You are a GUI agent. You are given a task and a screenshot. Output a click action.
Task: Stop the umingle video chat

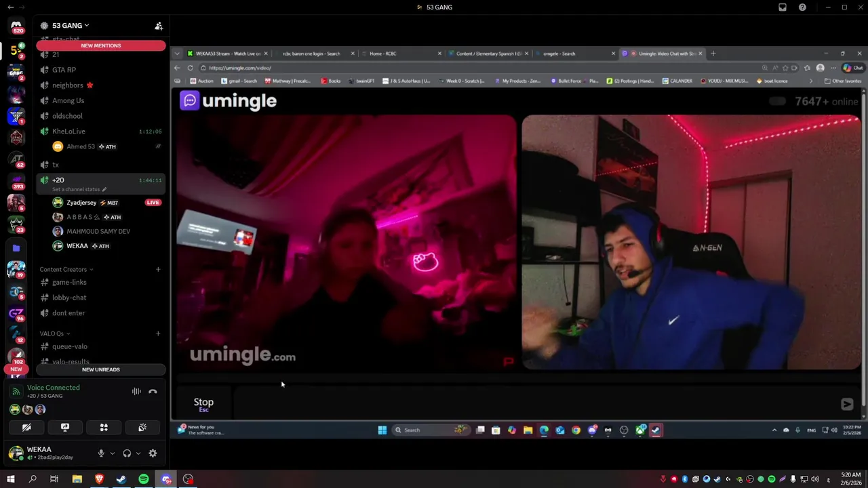[x=203, y=404]
